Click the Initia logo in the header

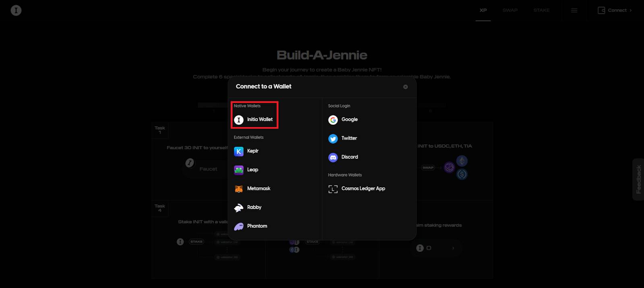coord(16,10)
